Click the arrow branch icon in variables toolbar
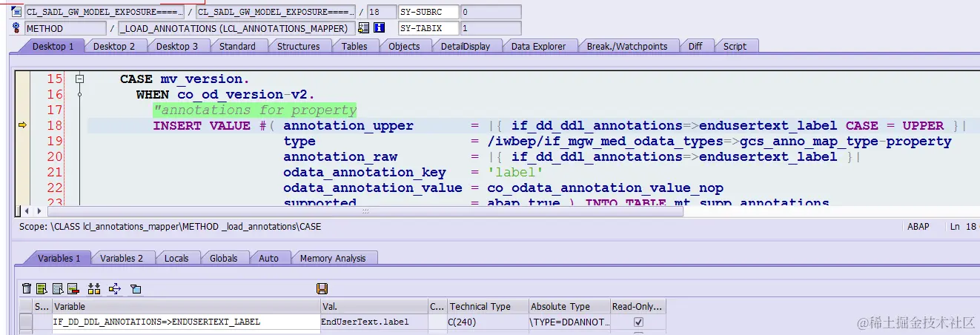Viewport: 980px width, 335px height. click(115, 288)
